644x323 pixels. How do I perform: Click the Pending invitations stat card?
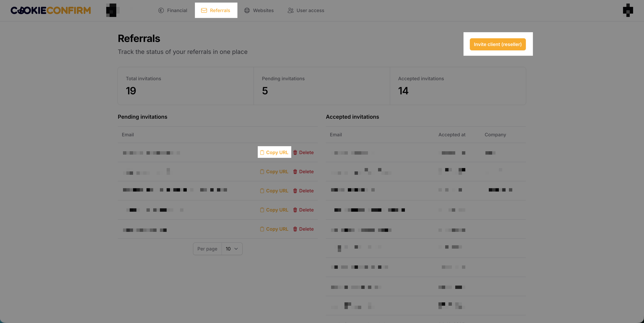coord(321,86)
